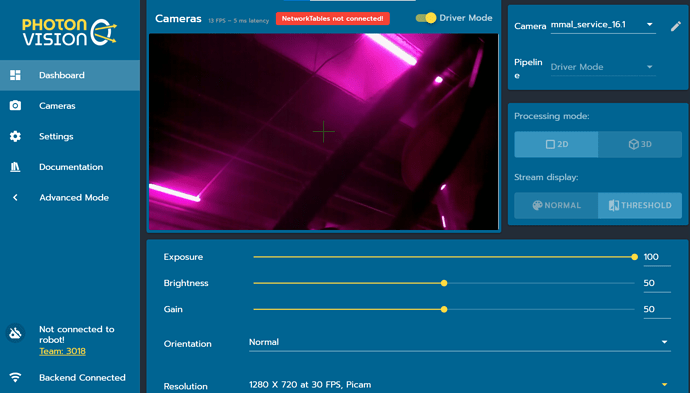
Task: Go to the Cameras page in sidebar
Action: [x=70, y=106]
